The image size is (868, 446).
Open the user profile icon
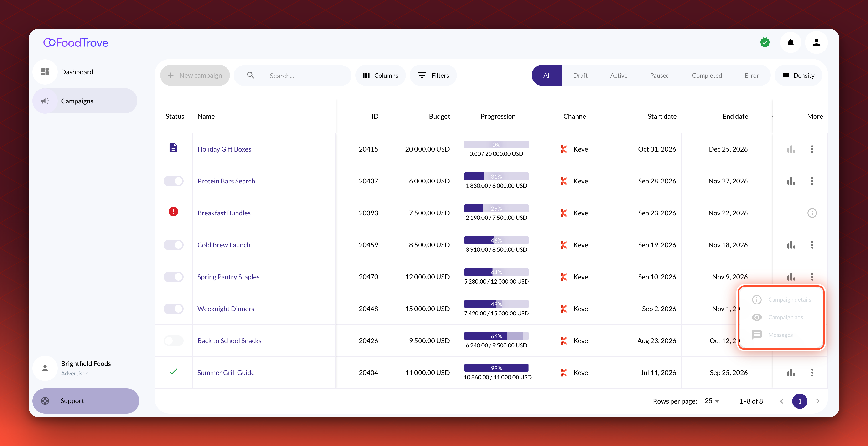[816, 42]
